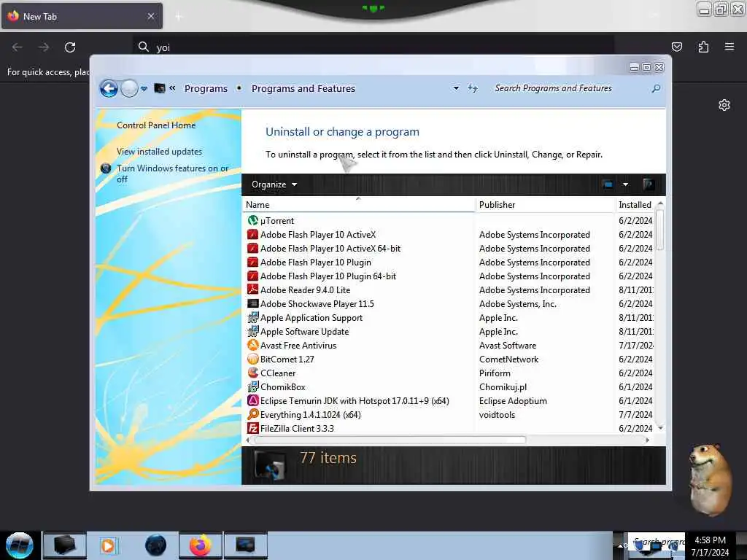Click the blue Back arrow in Control Panel
Screen dimensions: 747x560
tap(109, 88)
